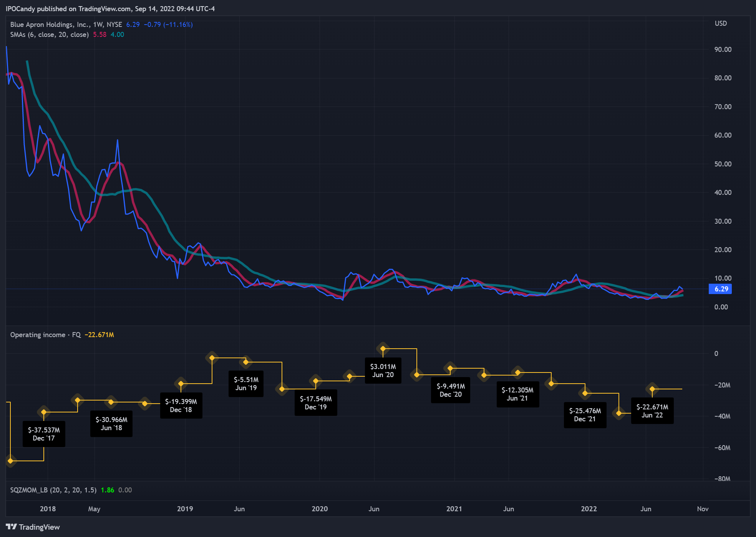The width and height of the screenshot is (756, 537).
Task: Click the 2020 label on time axis
Action: [x=320, y=509]
